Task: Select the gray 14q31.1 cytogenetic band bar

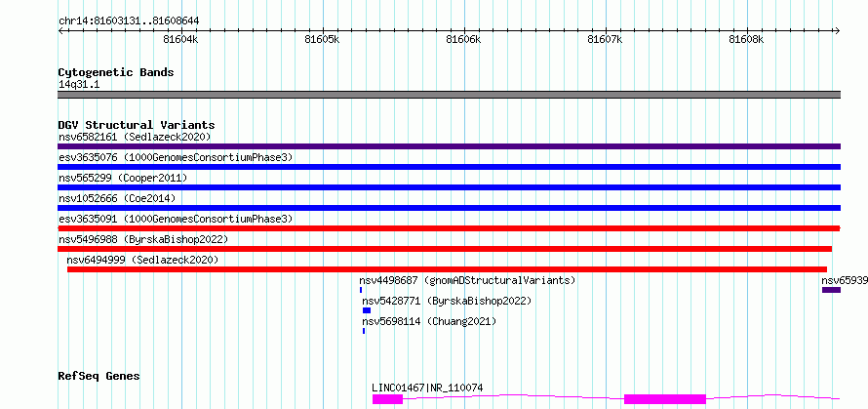Action: [x=449, y=95]
